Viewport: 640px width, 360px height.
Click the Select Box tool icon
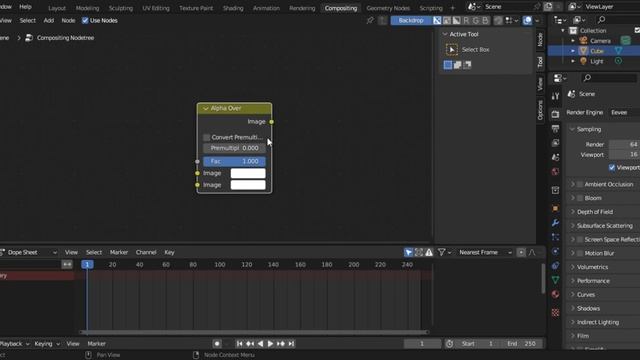click(451, 50)
